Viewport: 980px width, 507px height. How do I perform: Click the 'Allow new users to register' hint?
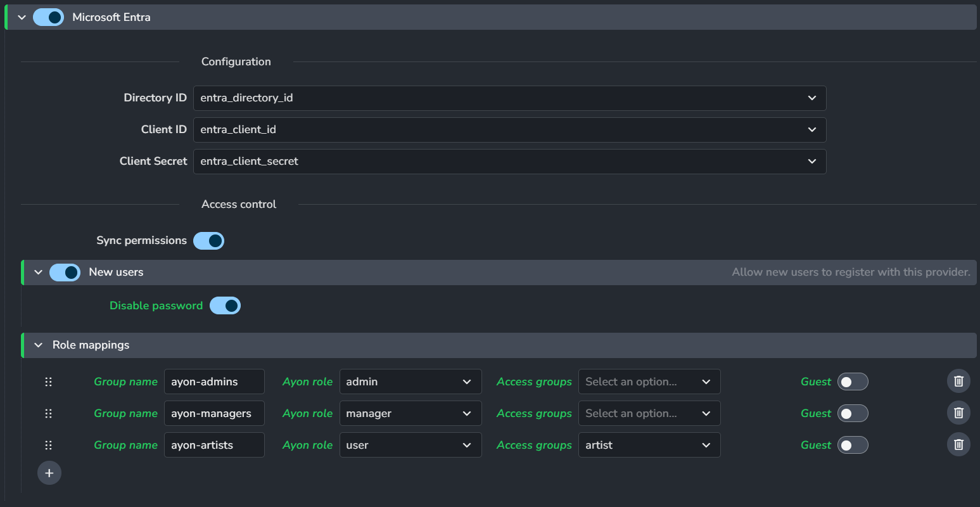[x=851, y=272]
